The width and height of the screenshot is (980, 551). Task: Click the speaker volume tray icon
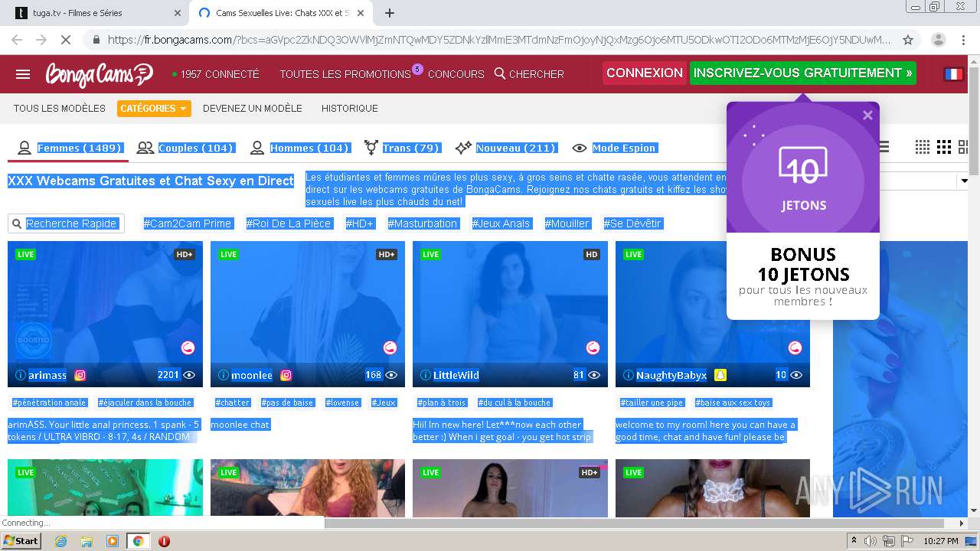[x=871, y=541]
